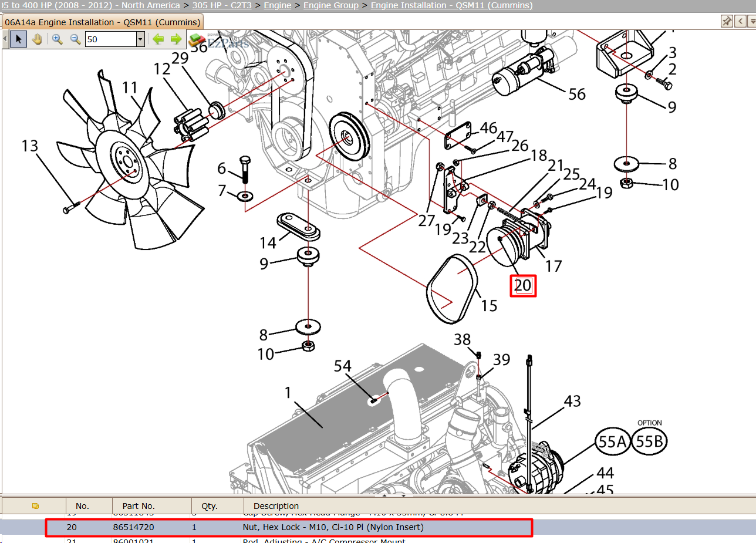The image size is (756, 543).
Task: Select callout 27 in the diagram
Action: click(427, 221)
